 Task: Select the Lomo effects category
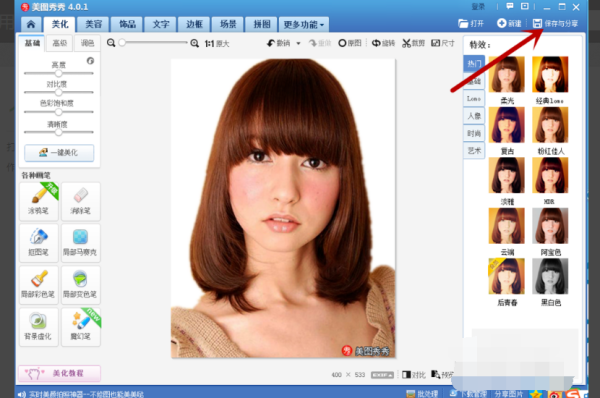[x=474, y=98]
